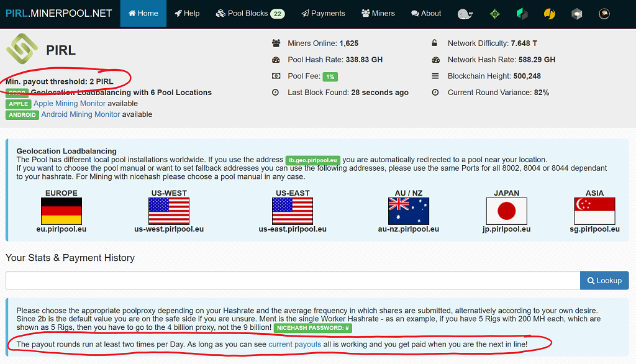Go to the Home tab

click(x=143, y=14)
